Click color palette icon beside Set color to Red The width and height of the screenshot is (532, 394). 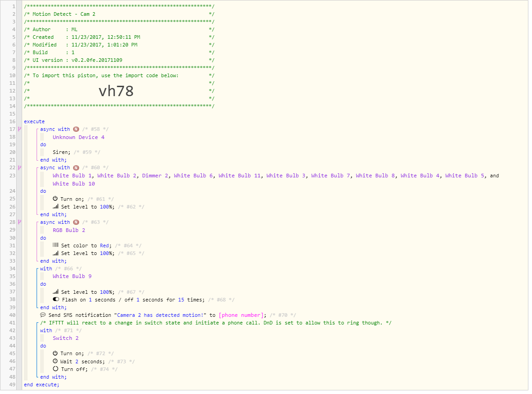[x=55, y=245]
